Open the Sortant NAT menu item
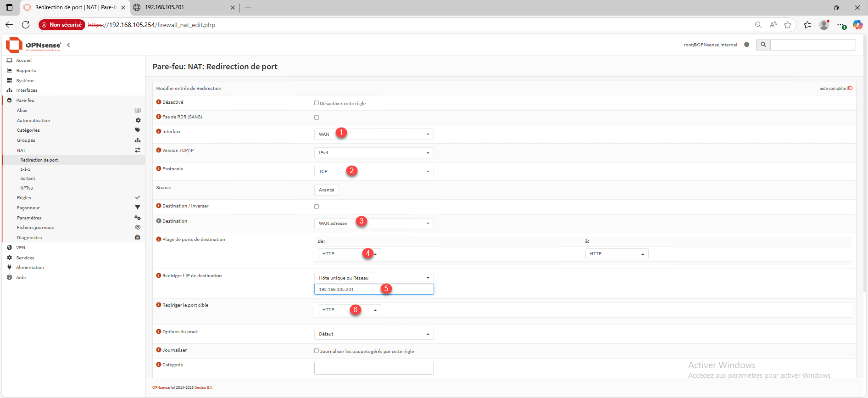This screenshot has width=868, height=398. tap(28, 179)
